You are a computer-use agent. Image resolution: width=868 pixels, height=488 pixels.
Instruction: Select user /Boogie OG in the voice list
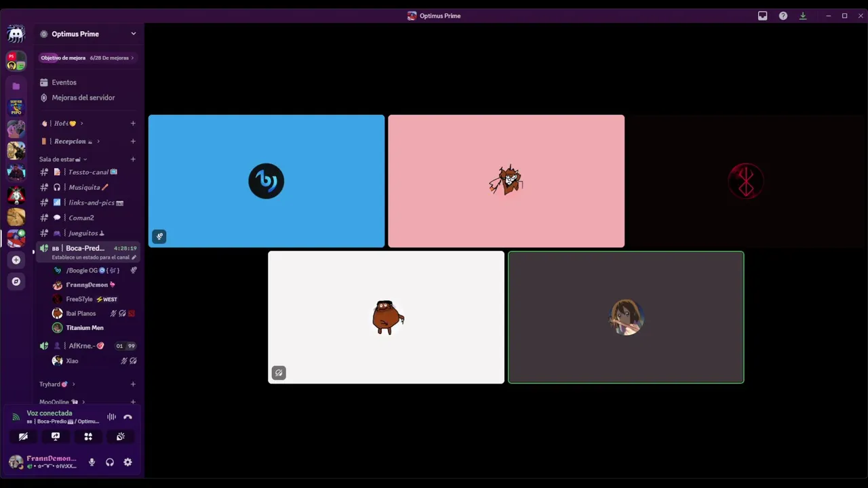click(95, 270)
